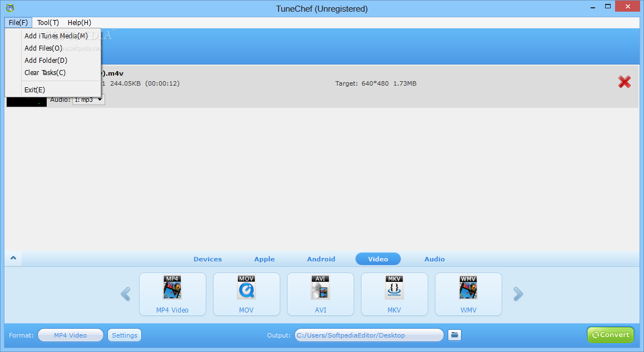Open format Settings button
The image size is (644, 352).
point(125,335)
